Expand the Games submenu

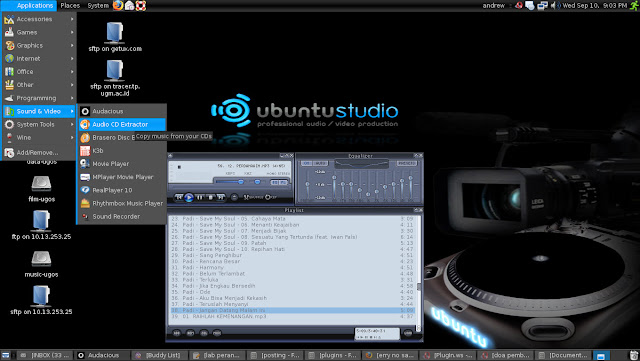click(39, 32)
